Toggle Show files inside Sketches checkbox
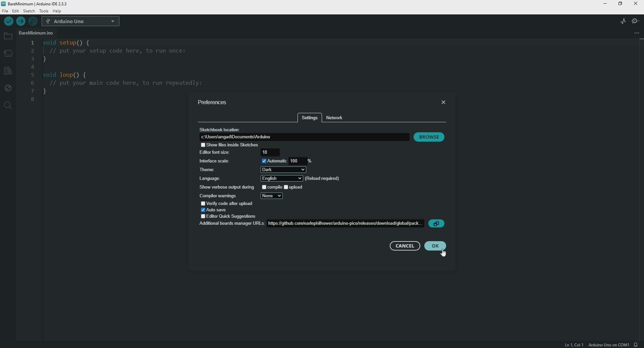The height and width of the screenshot is (348, 644). point(203,145)
